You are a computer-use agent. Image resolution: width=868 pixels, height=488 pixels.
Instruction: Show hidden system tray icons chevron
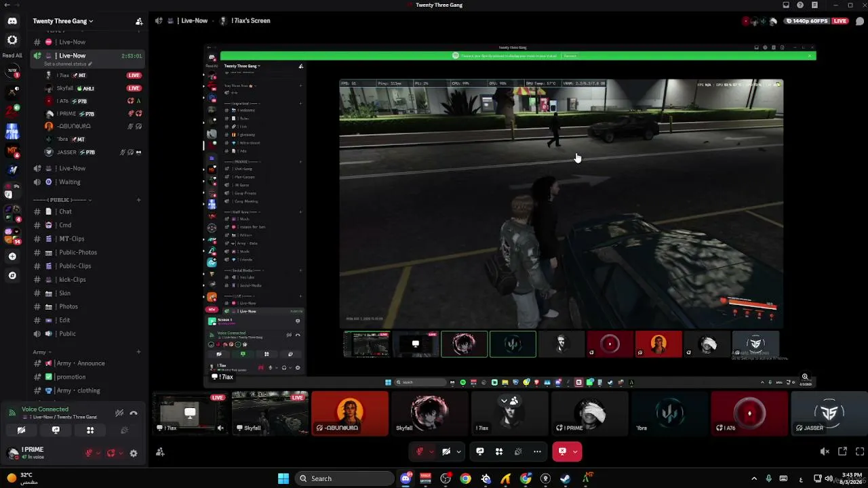pyautogui.click(x=753, y=479)
